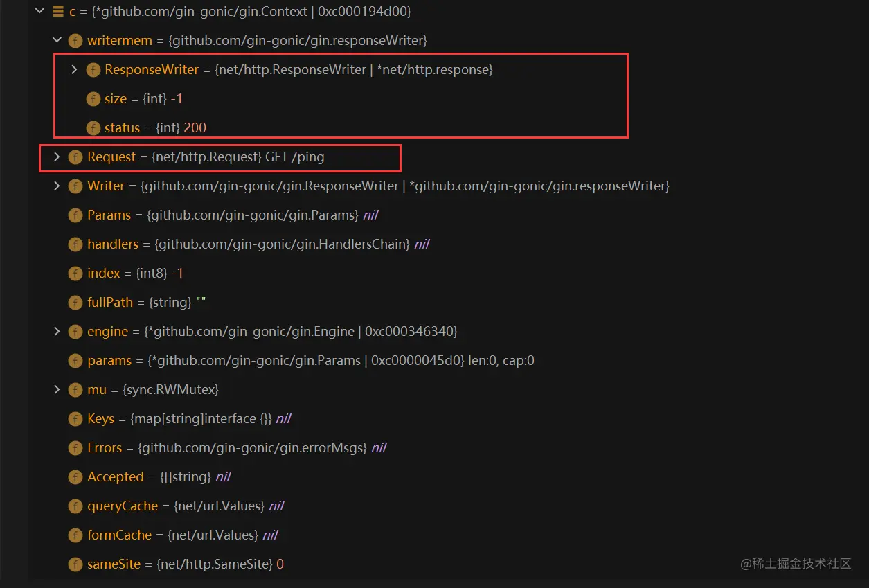This screenshot has width=869, height=588.
Task: Click the stack icon beside variable c
Action: tap(58, 12)
